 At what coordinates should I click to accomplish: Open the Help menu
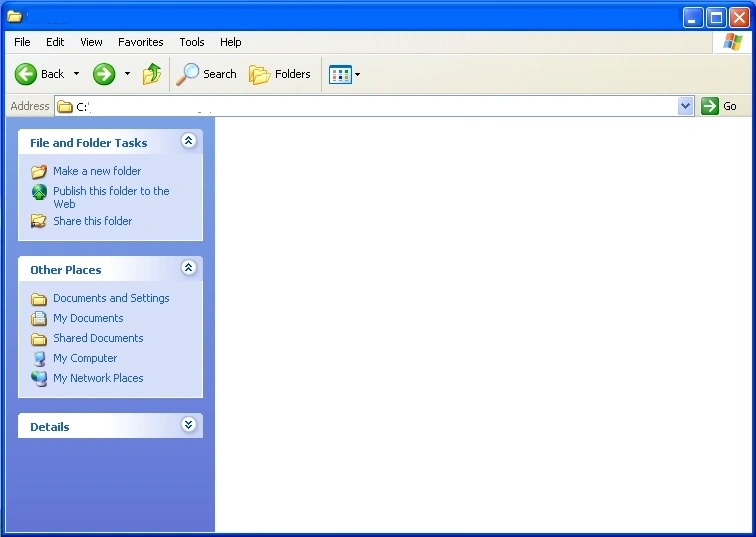point(230,42)
